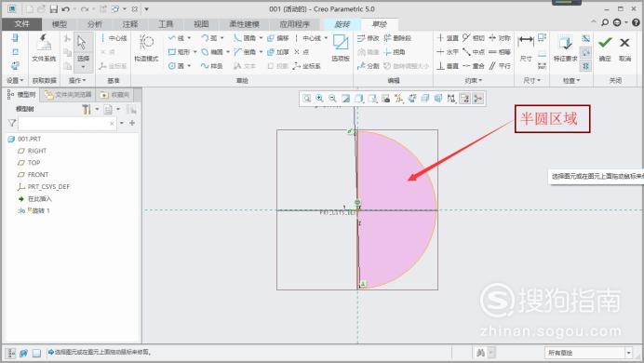Switch to the 模型 ribbon tab
The height and width of the screenshot is (363, 644).
click(x=60, y=24)
